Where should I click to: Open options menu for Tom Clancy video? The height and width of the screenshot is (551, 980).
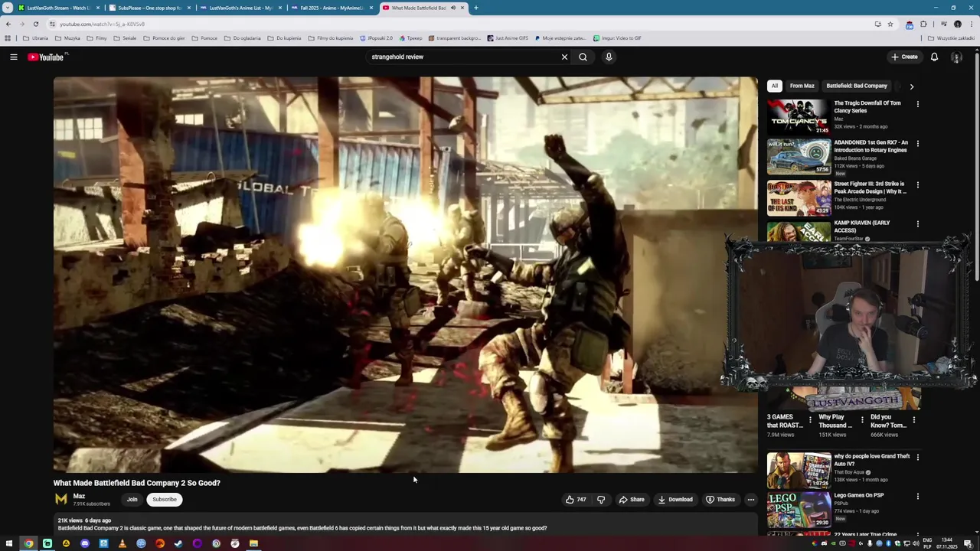[x=917, y=104]
